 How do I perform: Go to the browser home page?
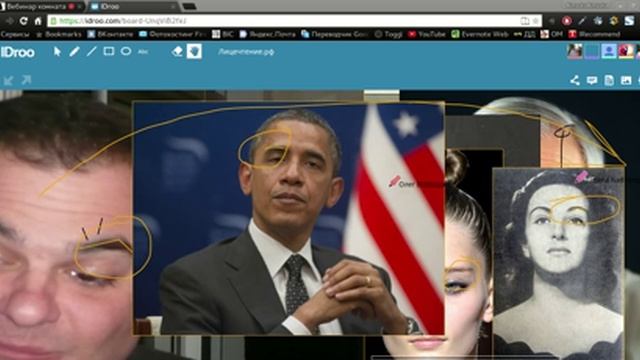(38, 20)
